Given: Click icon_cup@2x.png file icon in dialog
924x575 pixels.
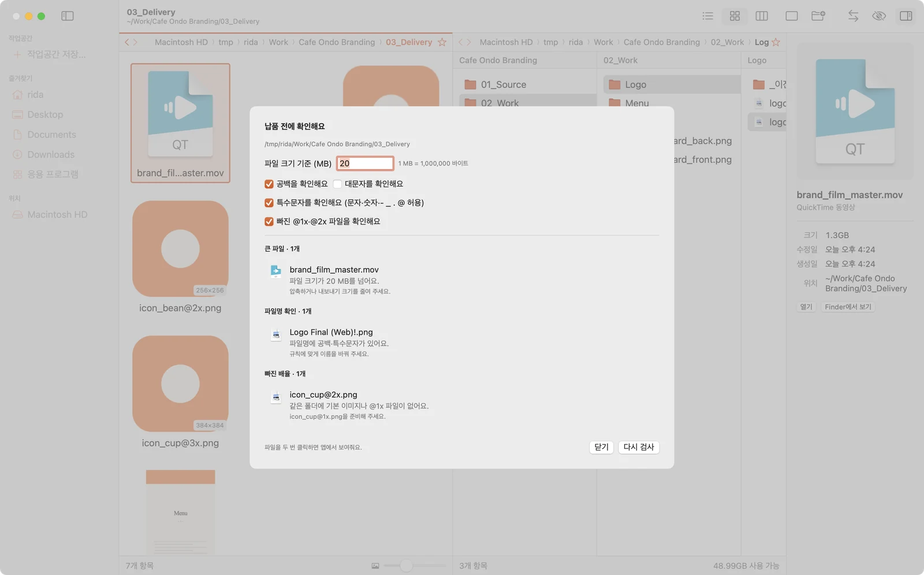Looking at the screenshot, I should (276, 396).
